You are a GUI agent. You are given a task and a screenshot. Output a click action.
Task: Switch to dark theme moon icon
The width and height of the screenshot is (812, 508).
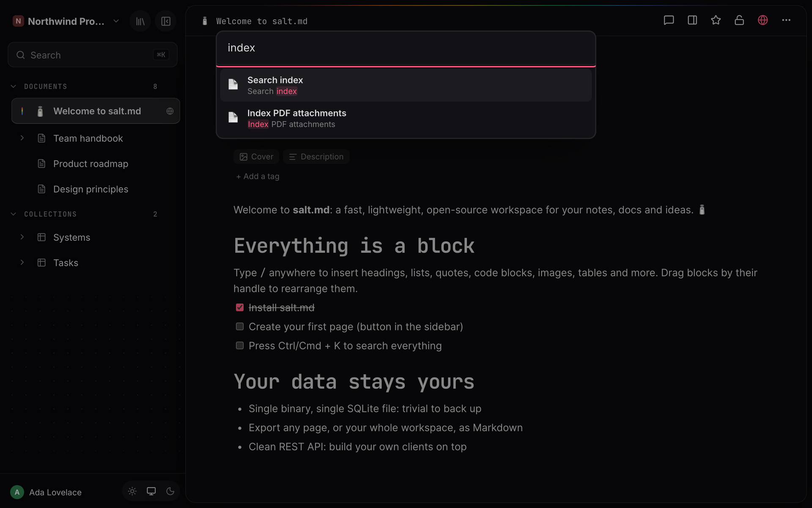coord(170,491)
